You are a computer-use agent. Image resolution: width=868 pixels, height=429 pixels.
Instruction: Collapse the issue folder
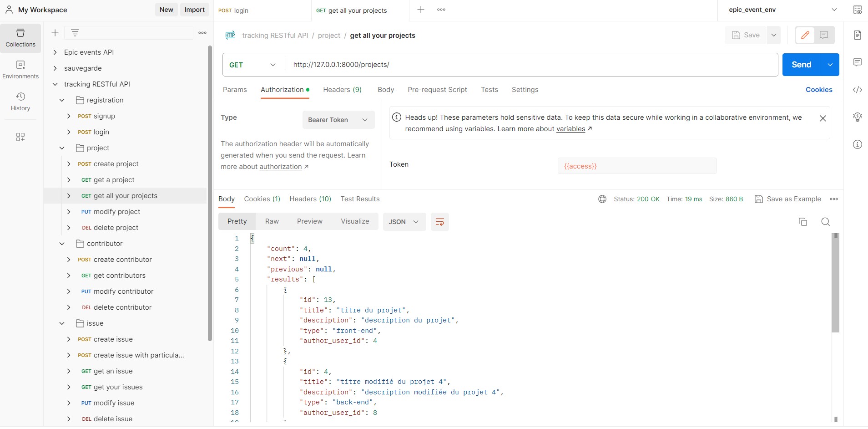pyautogui.click(x=62, y=323)
